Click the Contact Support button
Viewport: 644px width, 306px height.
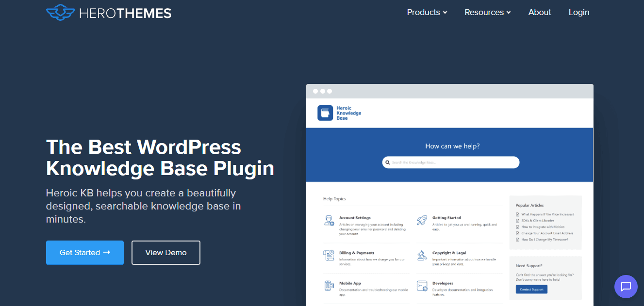pyautogui.click(x=531, y=290)
